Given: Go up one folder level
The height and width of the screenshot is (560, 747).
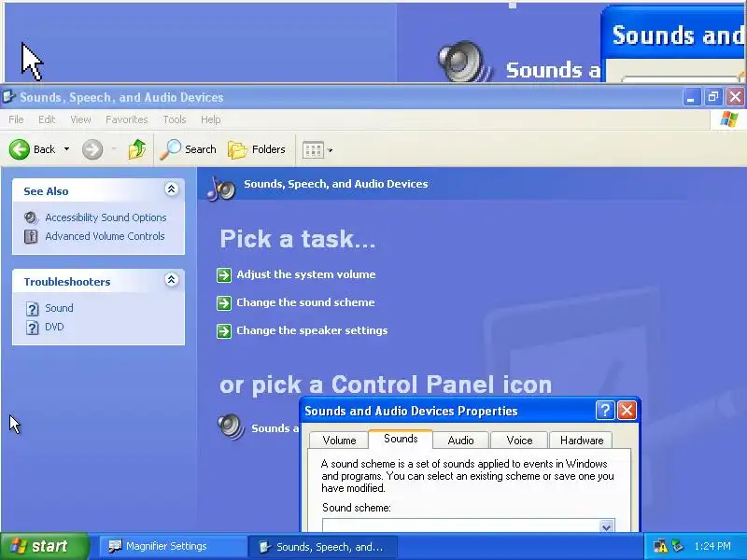Looking at the screenshot, I should pos(137,149).
